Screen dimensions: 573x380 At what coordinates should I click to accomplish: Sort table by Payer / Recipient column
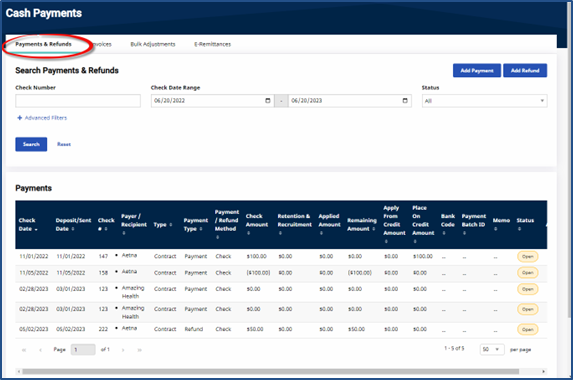(x=134, y=224)
